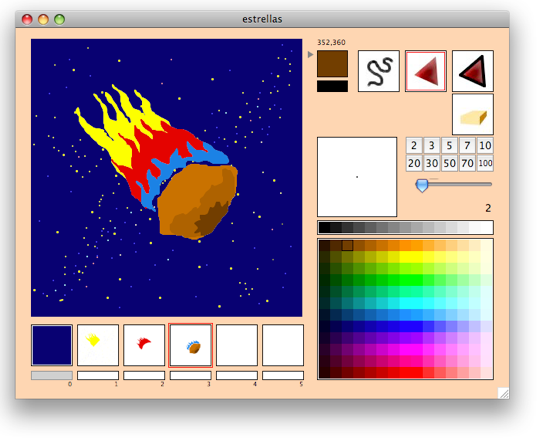The width and height of the screenshot is (540, 442).
Task: Set brush size to 10
Action: (x=485, y=145)
